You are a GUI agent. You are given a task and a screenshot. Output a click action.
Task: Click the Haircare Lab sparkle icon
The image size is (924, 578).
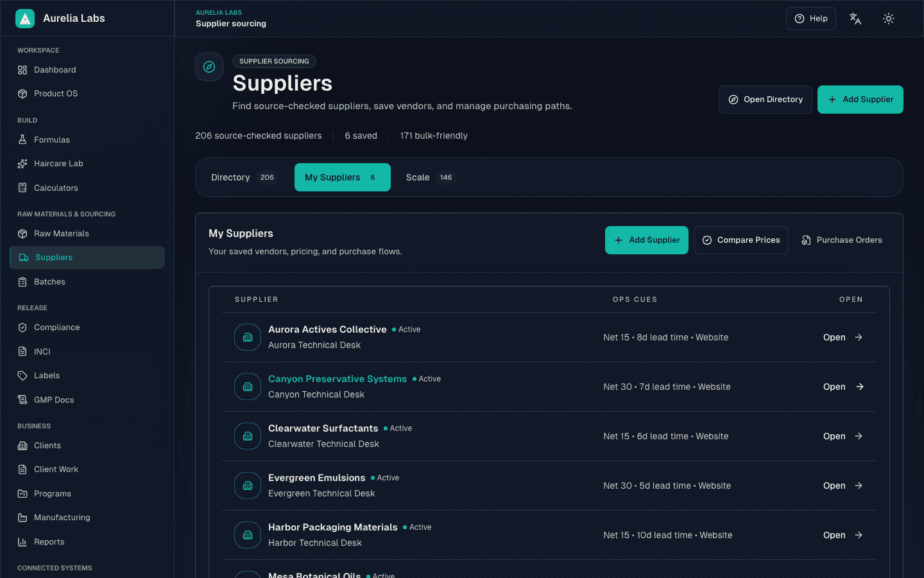coord(22,164)
